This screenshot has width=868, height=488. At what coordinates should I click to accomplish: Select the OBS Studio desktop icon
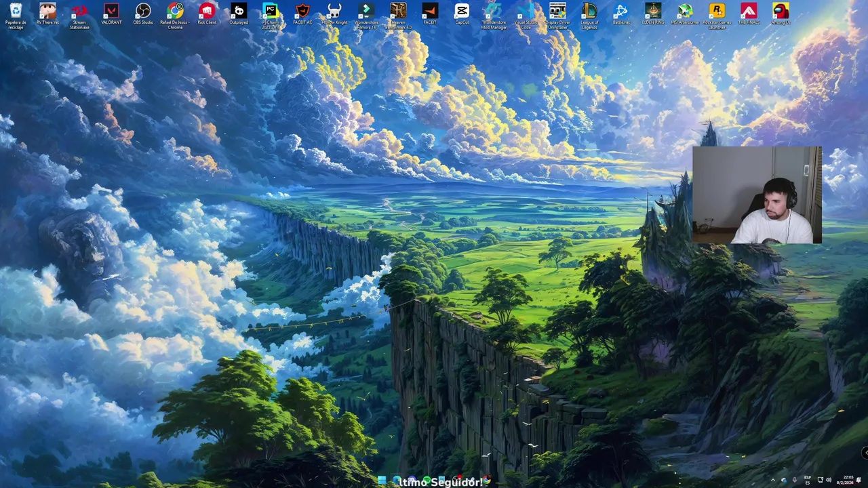pos(143,14)
